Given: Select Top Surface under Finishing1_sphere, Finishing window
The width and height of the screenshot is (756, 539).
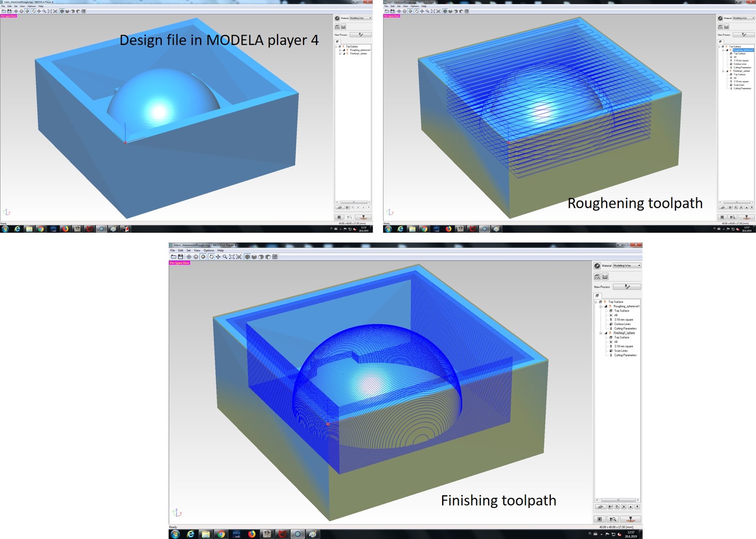Looking at the screenshot, I should pos(621,337).
